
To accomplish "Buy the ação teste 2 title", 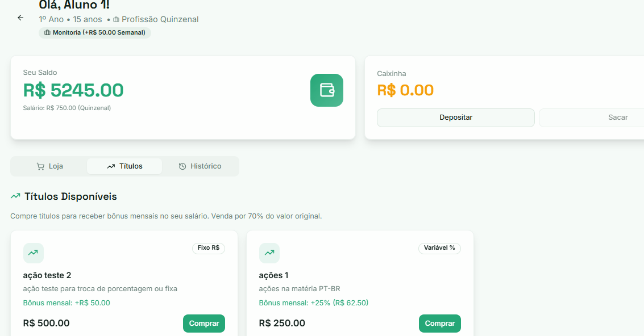I will point(204,324).
